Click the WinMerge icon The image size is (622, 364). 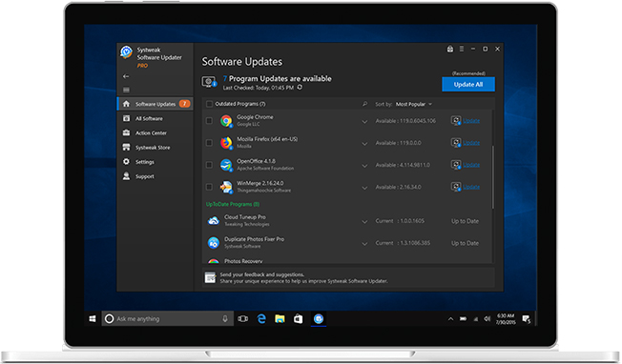[x=226, y=188]
